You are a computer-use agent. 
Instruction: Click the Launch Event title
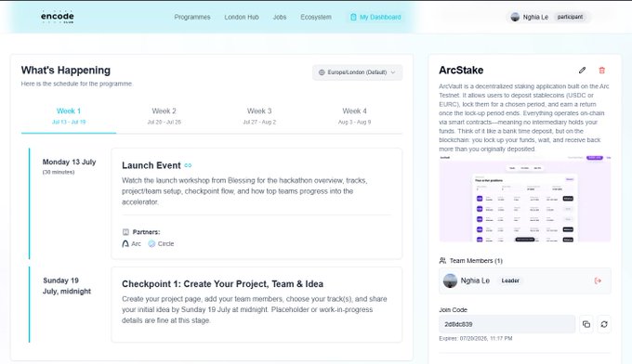pyautogui.click(x=151, y=165)
